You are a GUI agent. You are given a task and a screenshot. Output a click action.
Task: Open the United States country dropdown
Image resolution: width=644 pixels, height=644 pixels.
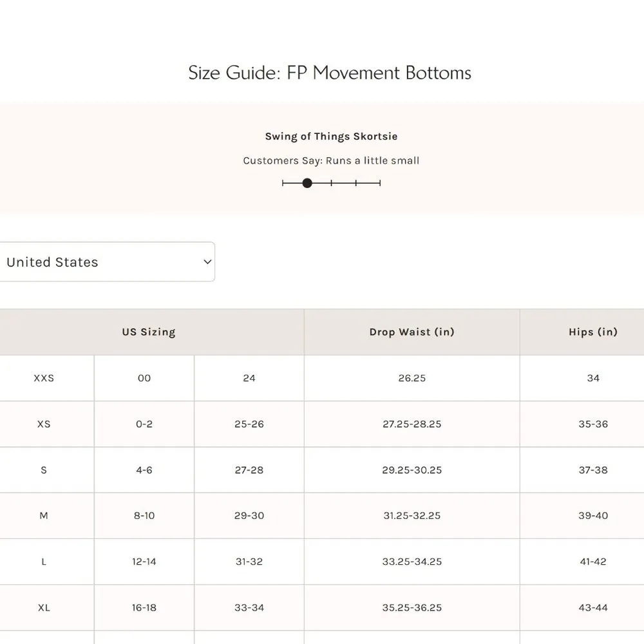[x=106, y=261]
